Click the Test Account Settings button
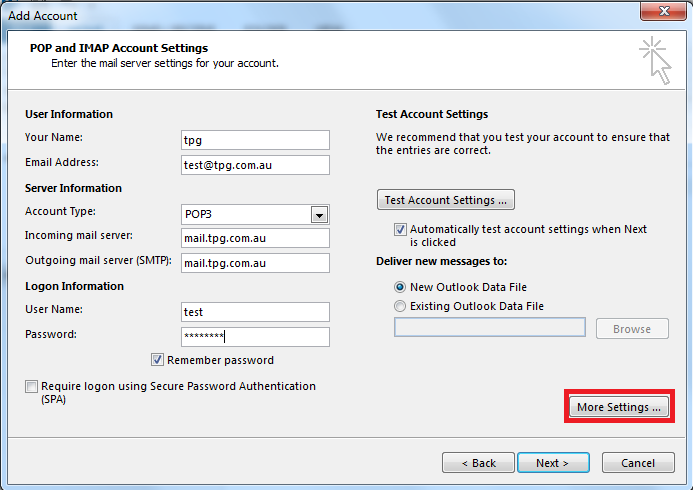 click(x=446, y=200)
